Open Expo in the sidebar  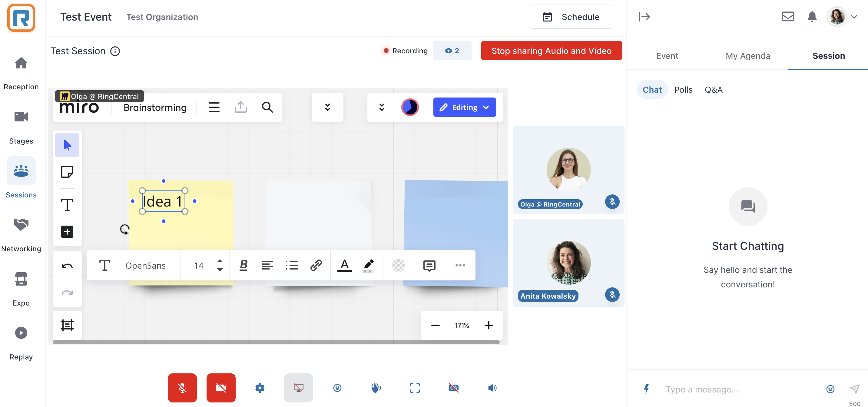[21, 289]
